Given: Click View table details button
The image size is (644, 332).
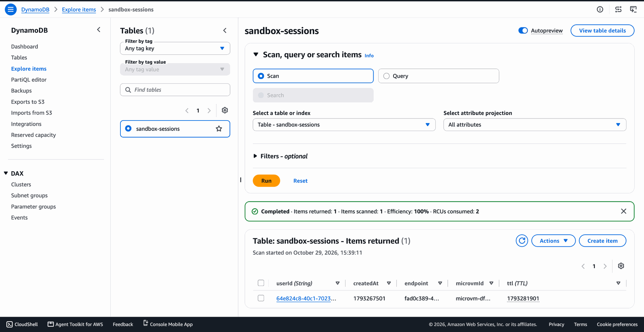Looking at the screenshot, I should [x=602, y=31].
